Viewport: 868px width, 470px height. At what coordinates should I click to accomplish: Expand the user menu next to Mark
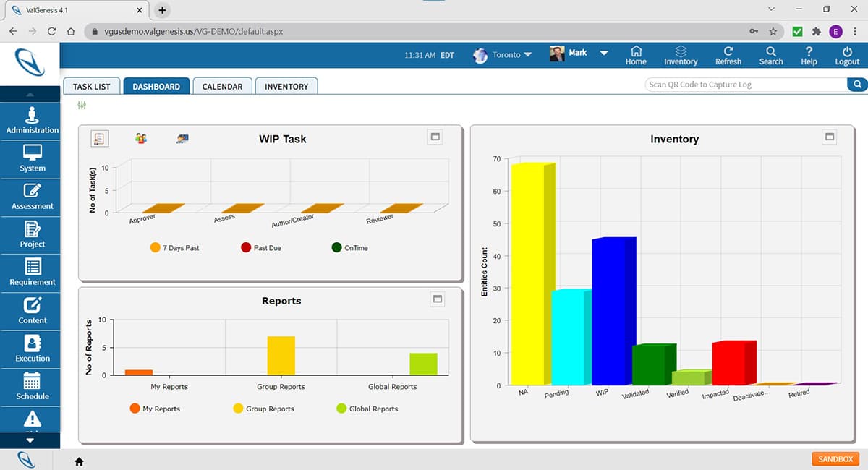(x=604, y=53)
